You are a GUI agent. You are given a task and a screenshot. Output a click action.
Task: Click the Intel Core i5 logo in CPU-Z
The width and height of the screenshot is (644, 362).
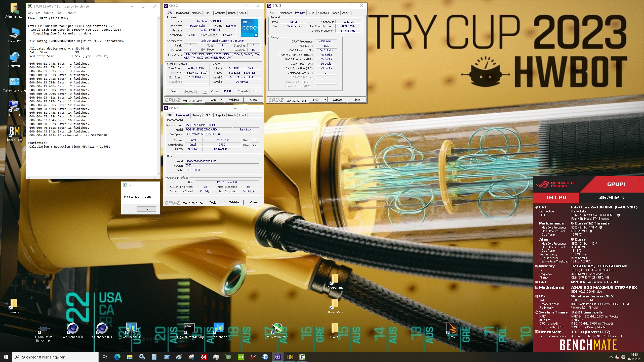click(249, 28)
